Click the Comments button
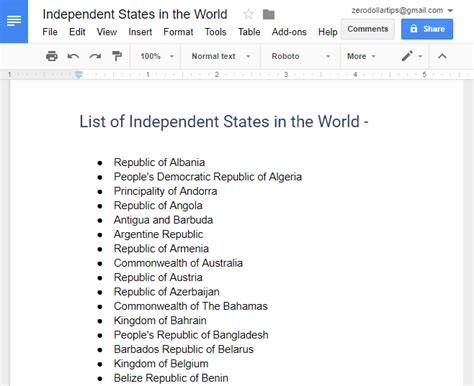Screen dimensions: 474x386 [368, 29]
